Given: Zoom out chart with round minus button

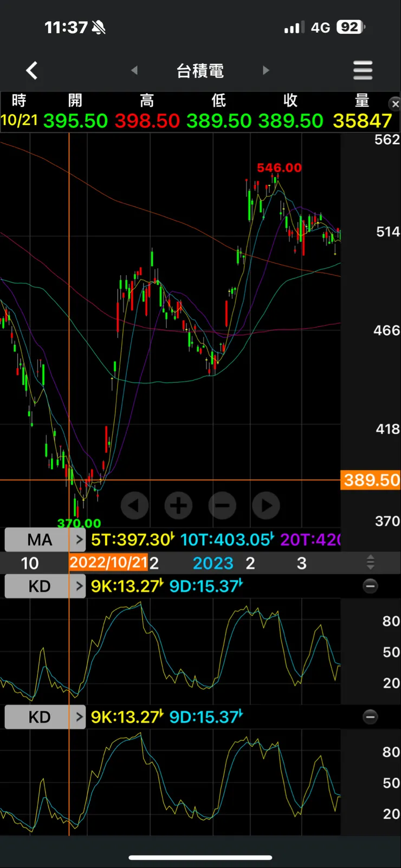Looking at the screenshot, I should [x=222, y=506].
